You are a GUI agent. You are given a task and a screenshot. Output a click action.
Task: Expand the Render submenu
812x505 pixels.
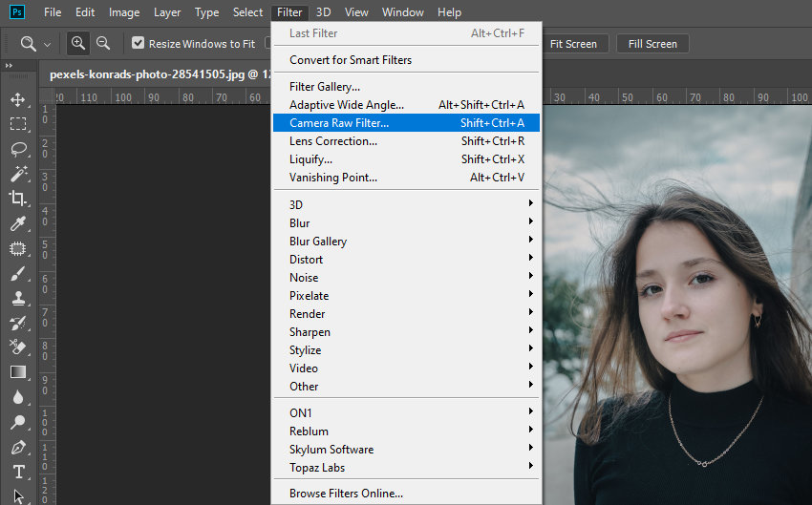(407, 313)
